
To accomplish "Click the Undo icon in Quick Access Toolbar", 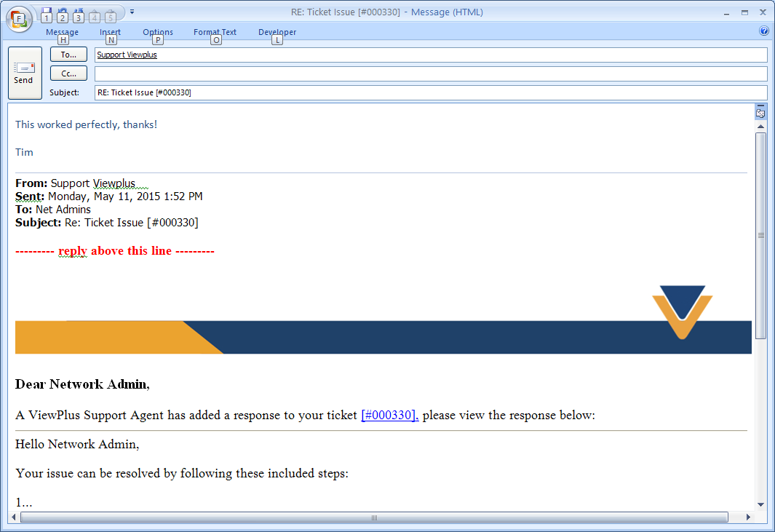I will point(63,13).
